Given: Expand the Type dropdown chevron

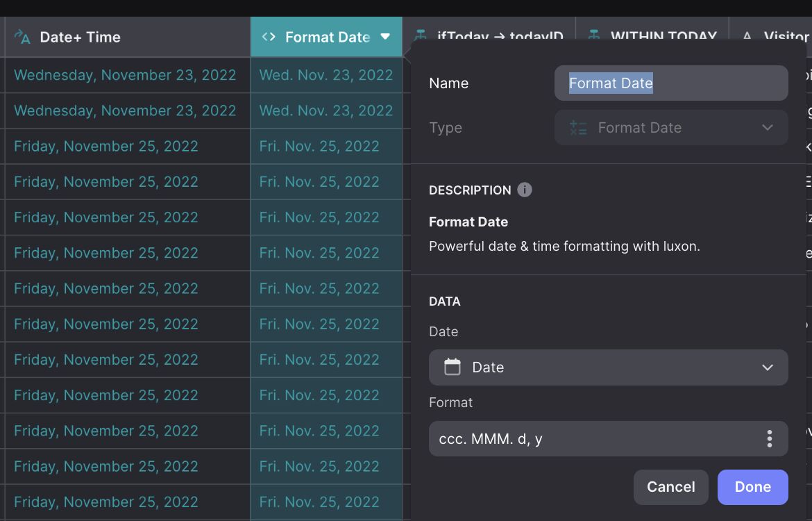Looking at the screenshot, I should (x=767, y=128).
